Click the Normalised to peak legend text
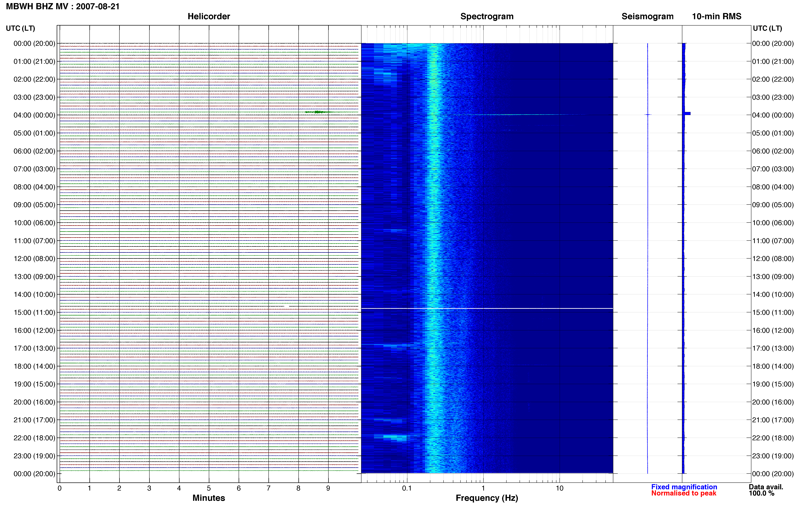 coord(684,493)
